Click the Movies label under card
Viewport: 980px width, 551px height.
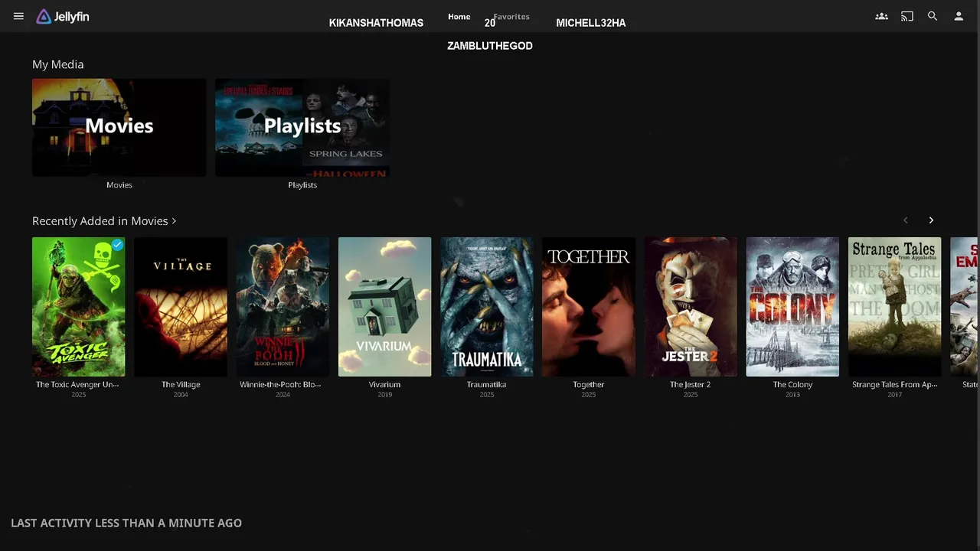pyautogui.click(x=119, y=185)
